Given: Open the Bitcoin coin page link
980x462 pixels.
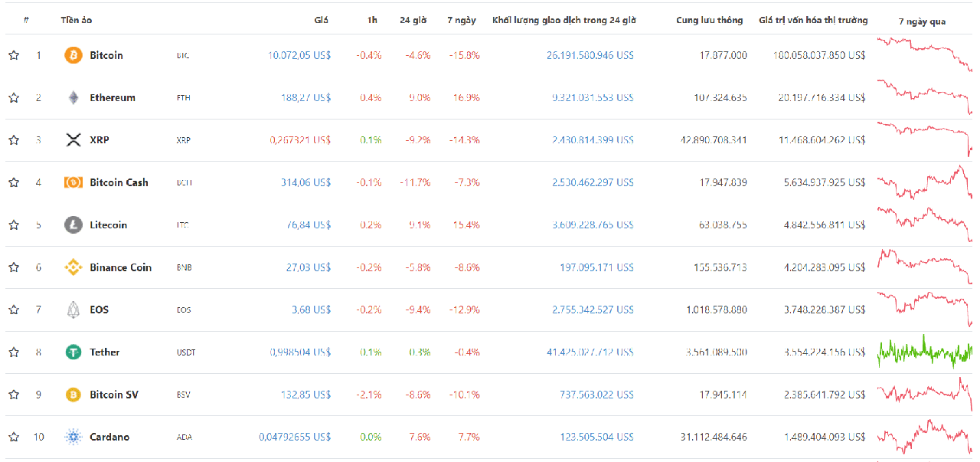Looking at the screenshot, I should pyautogui.click(x=106, y=55).
